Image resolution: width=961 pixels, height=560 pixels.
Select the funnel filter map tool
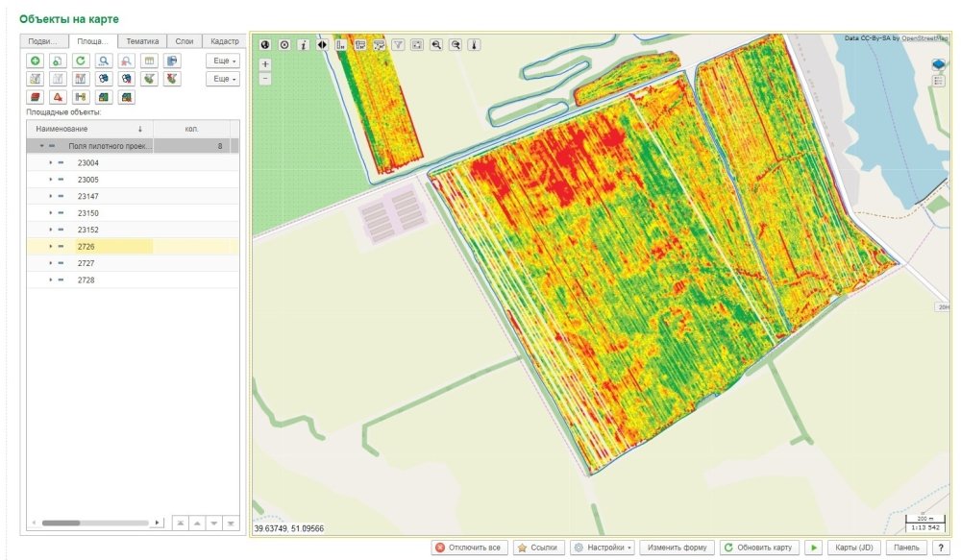398,45
